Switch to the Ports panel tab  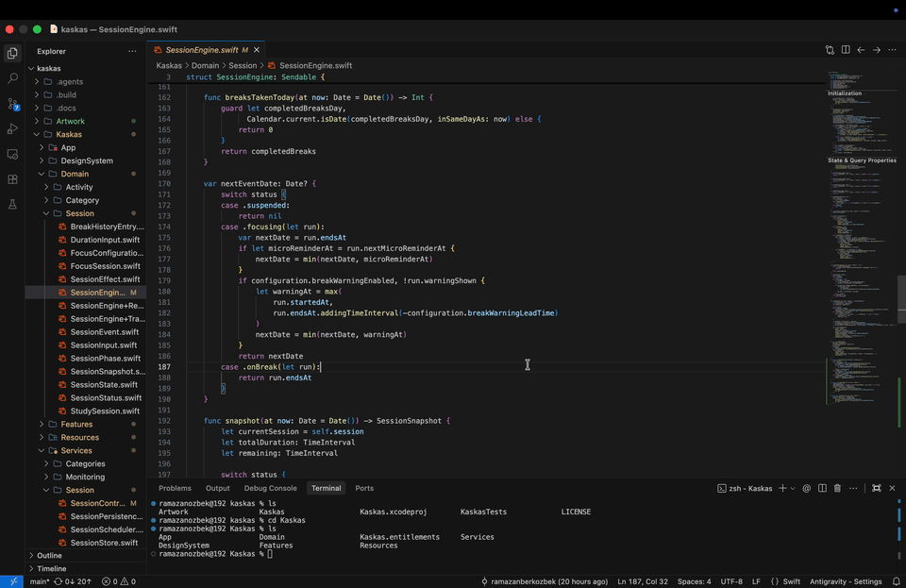[x=364, y=488]
